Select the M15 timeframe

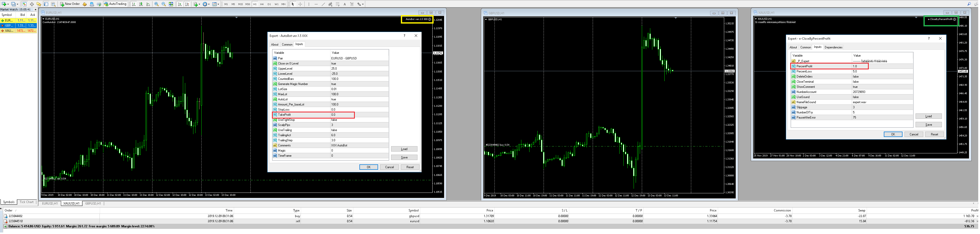click(x=241, y=4)
